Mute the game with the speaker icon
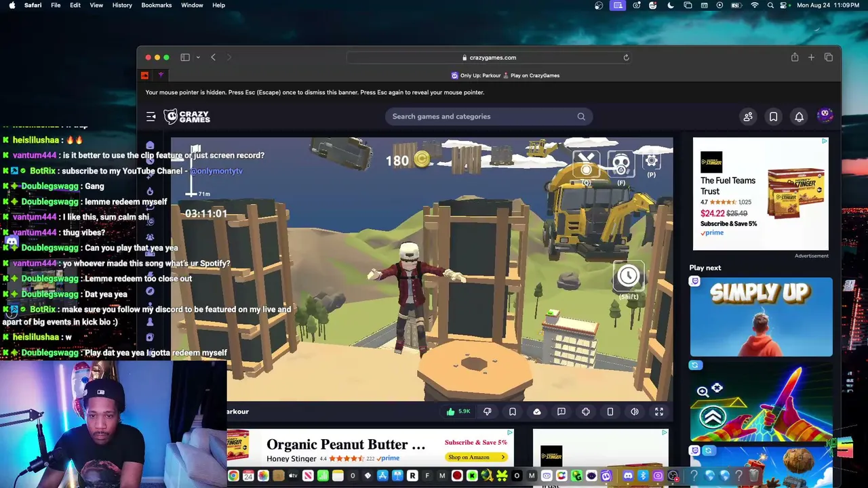 (x=635, y=411)
